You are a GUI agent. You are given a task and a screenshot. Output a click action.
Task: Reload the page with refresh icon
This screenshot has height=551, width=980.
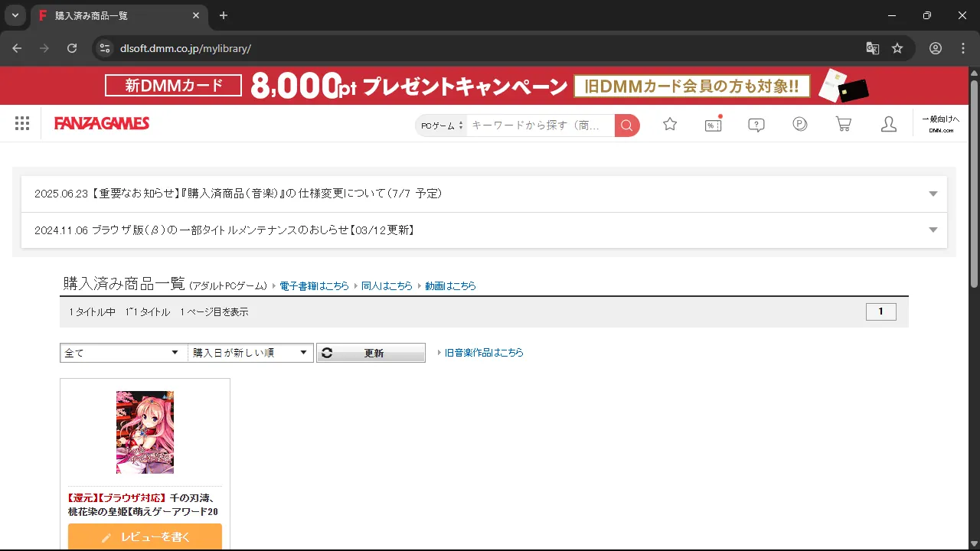72,48
